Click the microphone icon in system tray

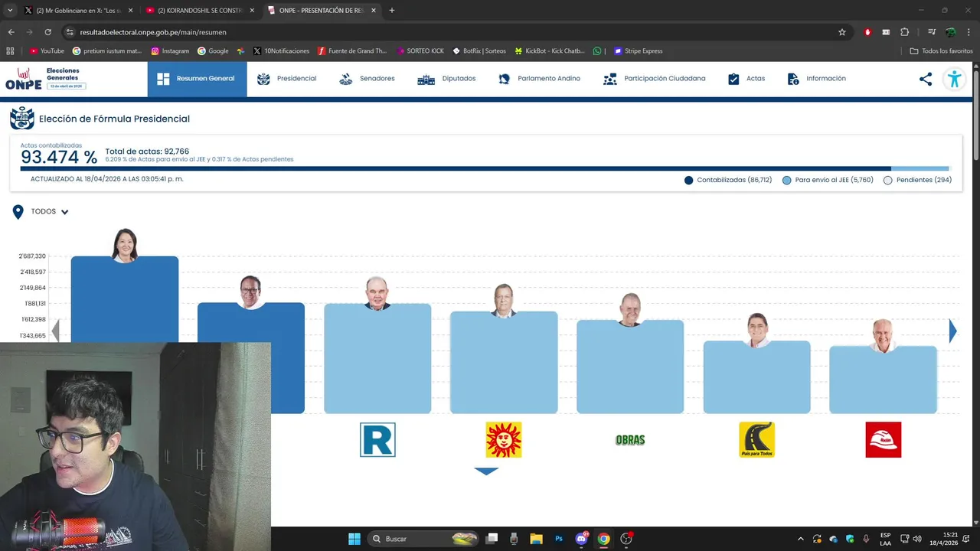pyautogui.click(x=866, y=539)
